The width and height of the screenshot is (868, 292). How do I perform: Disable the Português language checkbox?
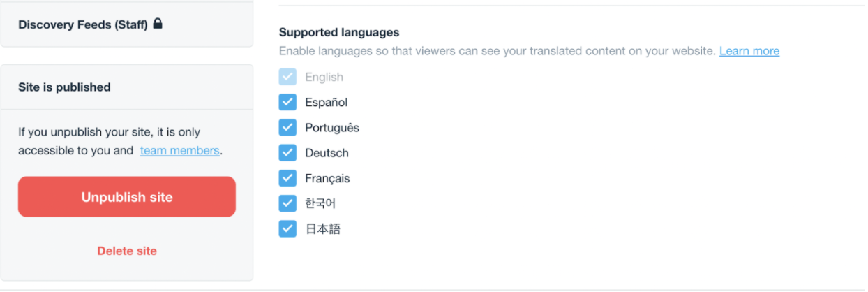pyautogui.click(x=287, y=128)
